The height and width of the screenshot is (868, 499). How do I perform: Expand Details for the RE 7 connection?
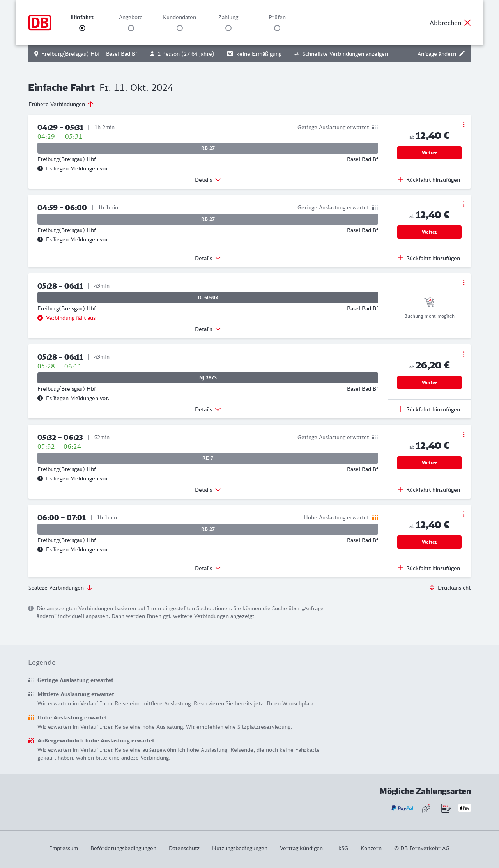tap(208, 490)
